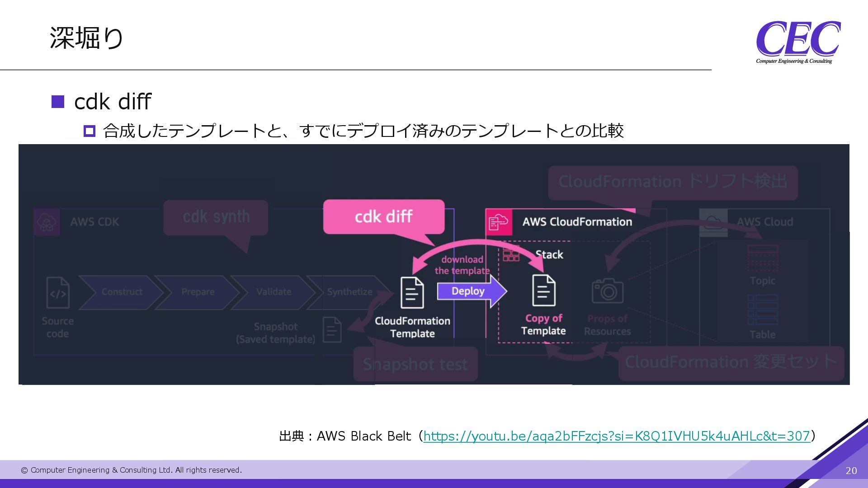
Task: Click the CloudFormation Template document icon
Action: [412, 293]
